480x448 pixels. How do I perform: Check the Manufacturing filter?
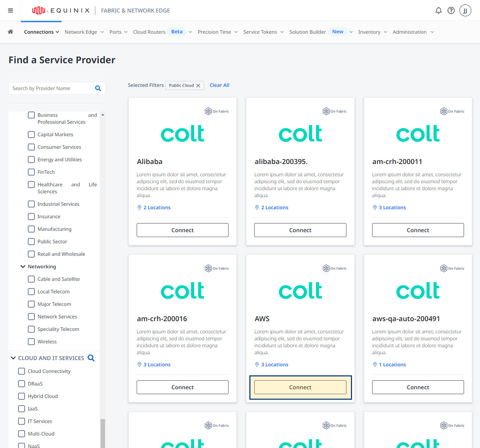(x=31, y=229)
